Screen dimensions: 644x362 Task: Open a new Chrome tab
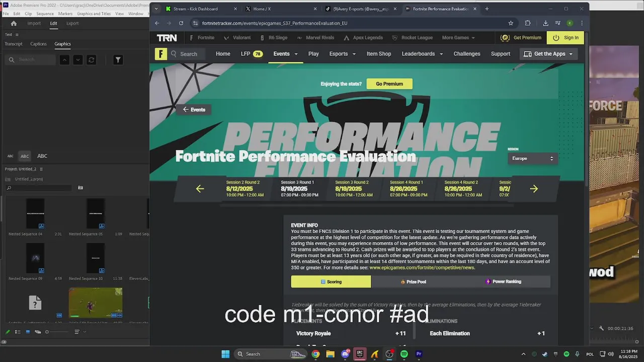(x=487, y=9)
